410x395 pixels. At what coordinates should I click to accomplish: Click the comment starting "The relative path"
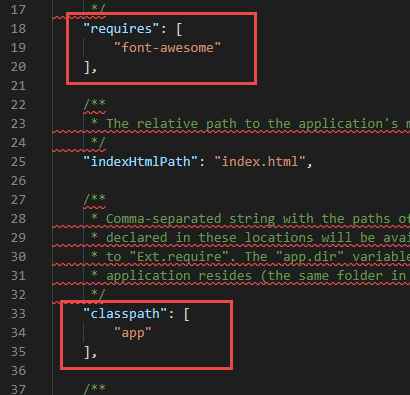tap(250, 124)
